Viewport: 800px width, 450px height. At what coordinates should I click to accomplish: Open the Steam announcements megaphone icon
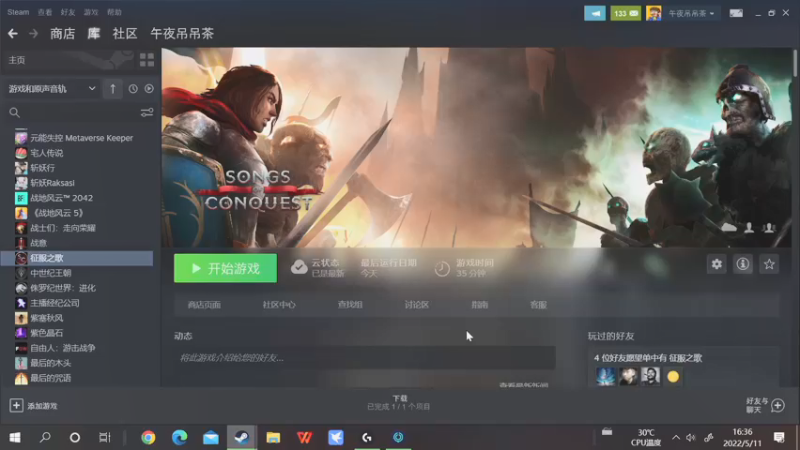pyautogui.click(x=595, y=13)
